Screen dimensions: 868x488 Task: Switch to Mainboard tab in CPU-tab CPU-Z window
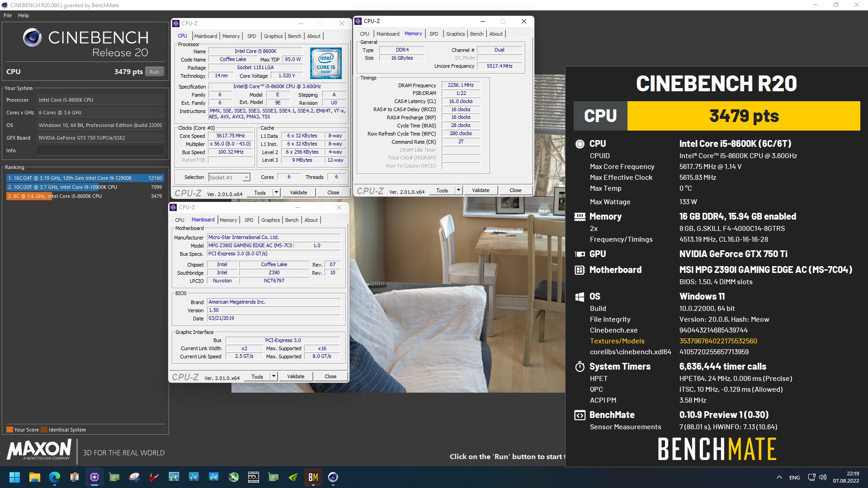(206, 36)
